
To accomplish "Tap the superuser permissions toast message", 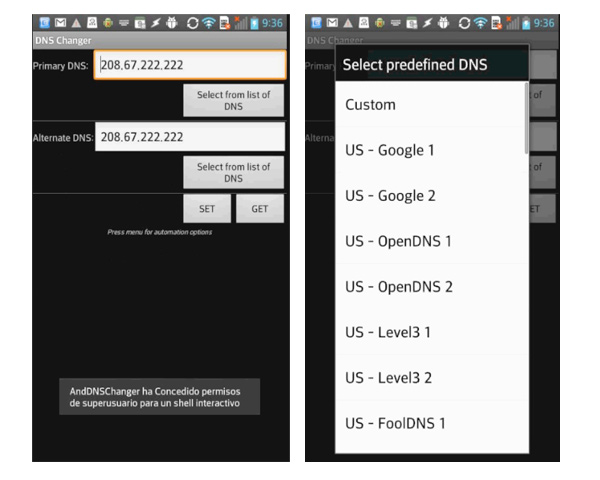I will [160, 397].
